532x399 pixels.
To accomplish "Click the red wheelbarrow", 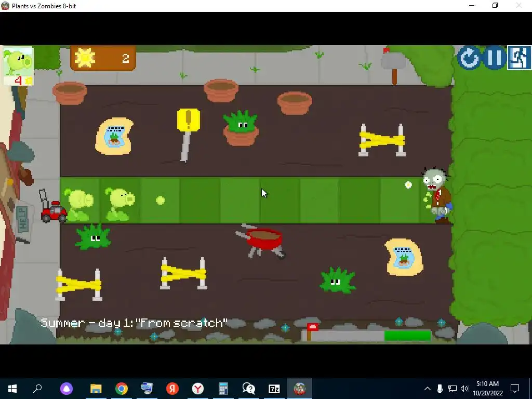I will tap(261, 241).
